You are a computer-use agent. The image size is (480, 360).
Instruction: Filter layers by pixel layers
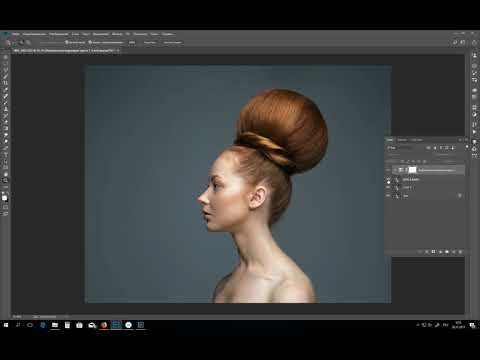(x=429, y=147)
